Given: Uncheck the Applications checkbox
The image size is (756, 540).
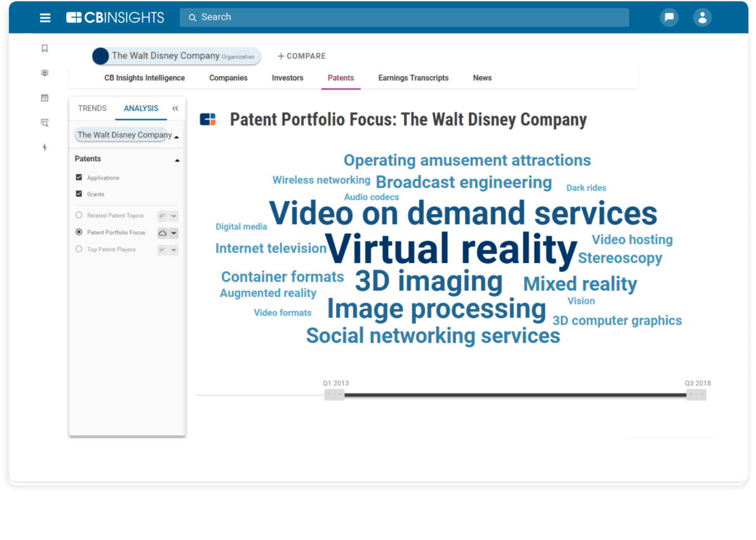Looking at the screenshot, I should [x=79, y=177].
